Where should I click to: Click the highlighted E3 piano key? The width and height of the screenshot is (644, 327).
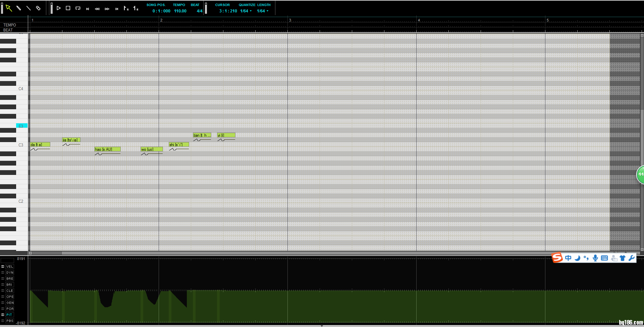[x=22, y=126]
